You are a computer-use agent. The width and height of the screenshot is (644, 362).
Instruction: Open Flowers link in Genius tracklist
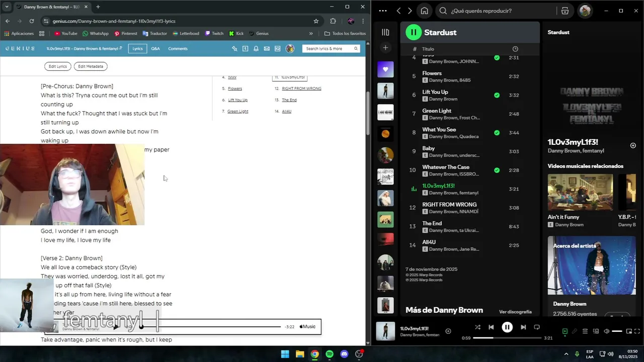point(235,88)
